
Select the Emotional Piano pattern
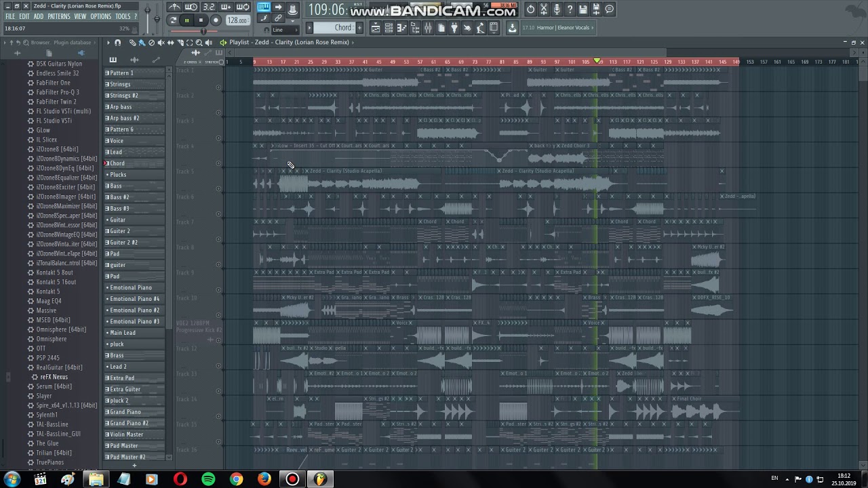click(x=135, y=287)
